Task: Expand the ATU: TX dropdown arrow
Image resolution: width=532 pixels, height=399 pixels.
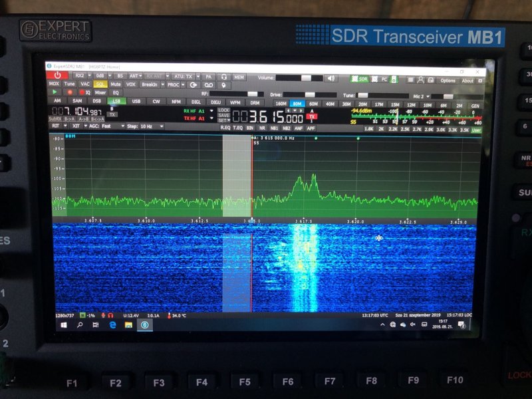Action: point(198,76)
